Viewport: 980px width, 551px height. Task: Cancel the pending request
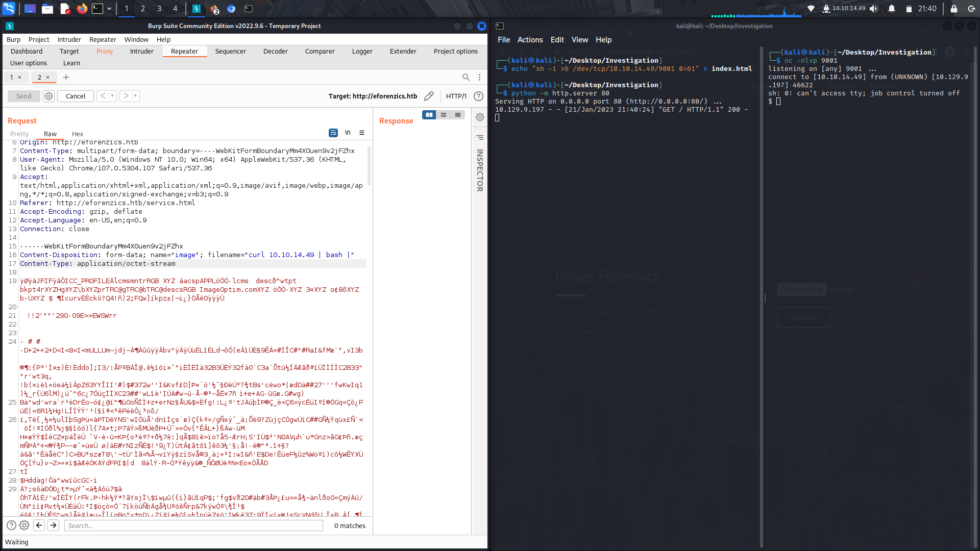[75, 96]
